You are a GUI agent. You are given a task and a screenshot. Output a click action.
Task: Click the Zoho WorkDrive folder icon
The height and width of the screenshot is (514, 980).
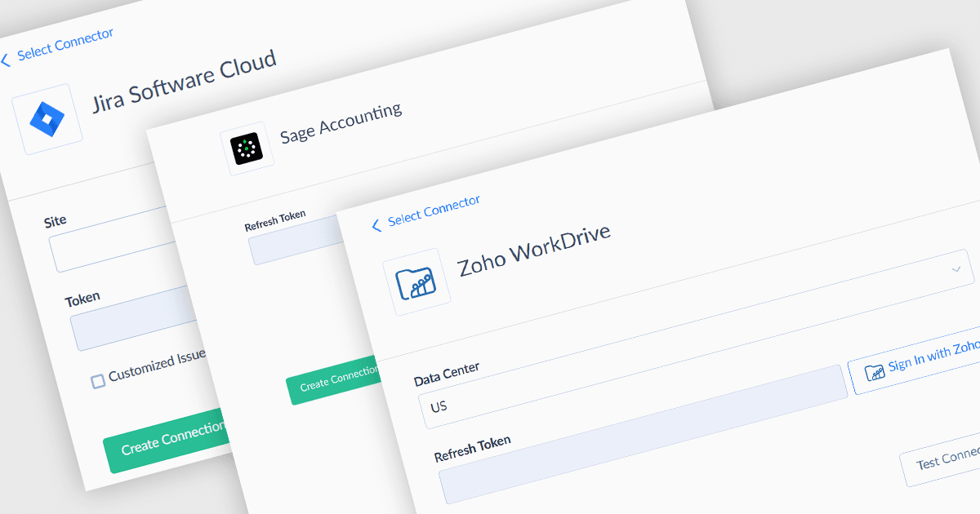416,285
